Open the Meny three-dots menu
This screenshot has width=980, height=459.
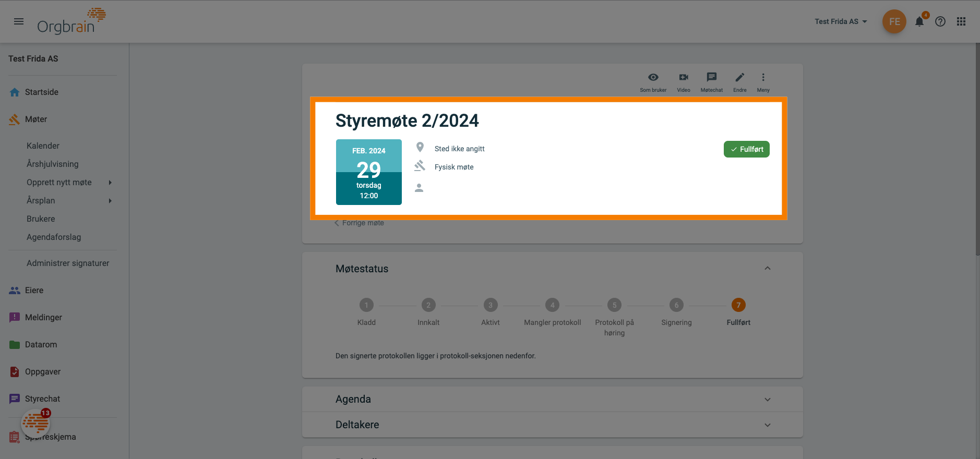763,77
